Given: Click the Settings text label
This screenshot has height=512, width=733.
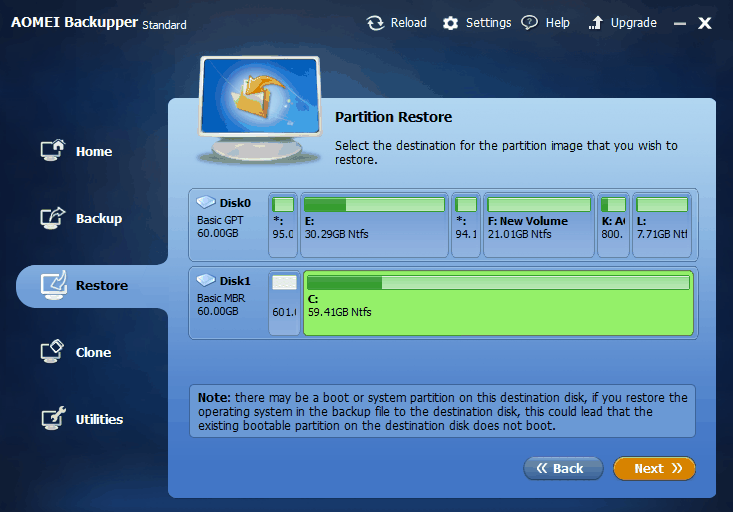Looking at the screenshot, I should [x=489, y=22].
